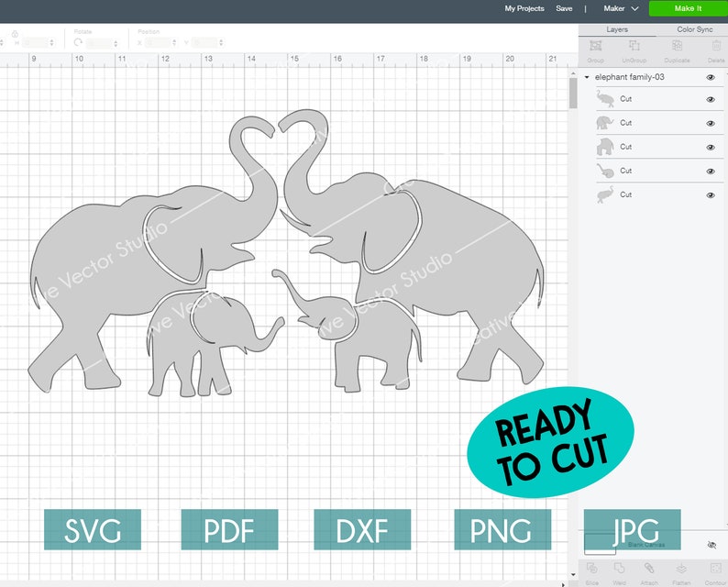Select the fifth Cut layer elephant thumbnail
The height and width of the screenshot is (587, 728).
605,194
